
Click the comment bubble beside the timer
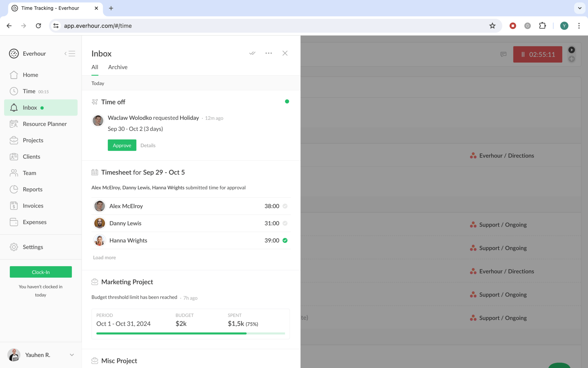click(x=503, y=54)
